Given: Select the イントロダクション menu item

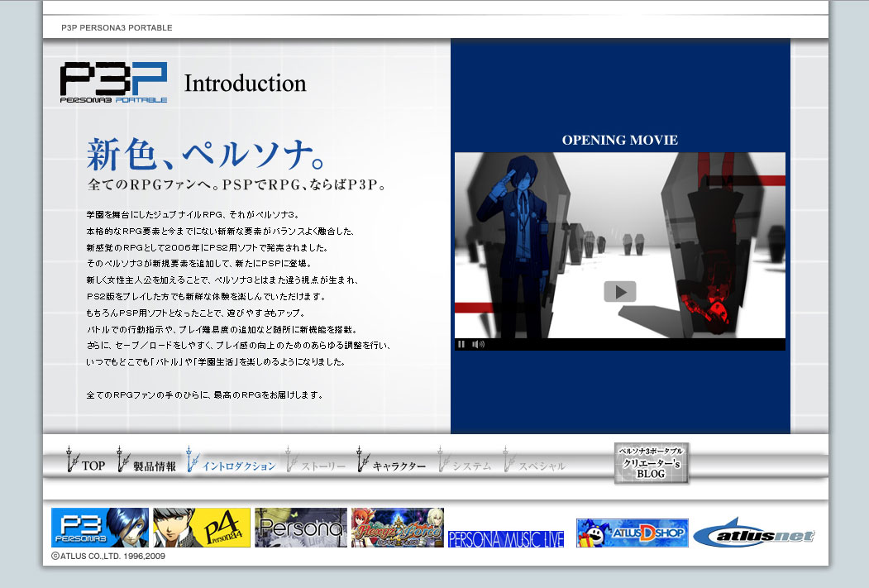Looking at the screenshot, I should (232, 460).
